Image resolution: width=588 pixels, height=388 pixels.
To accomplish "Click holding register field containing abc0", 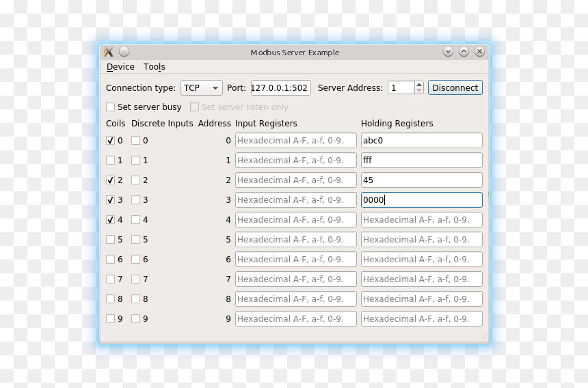I will (421, 141).
